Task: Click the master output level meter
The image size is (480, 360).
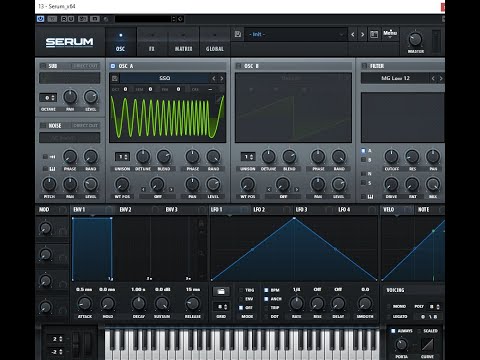Action: [x=436, y=41]
